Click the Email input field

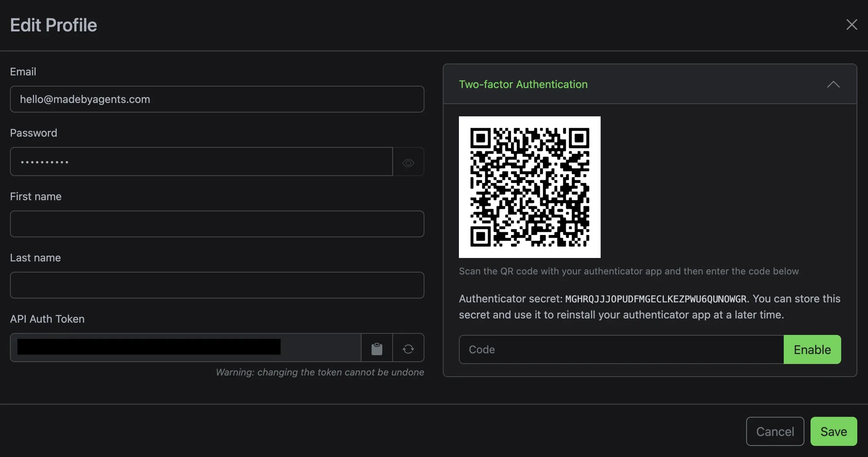(x=217, y=99)
